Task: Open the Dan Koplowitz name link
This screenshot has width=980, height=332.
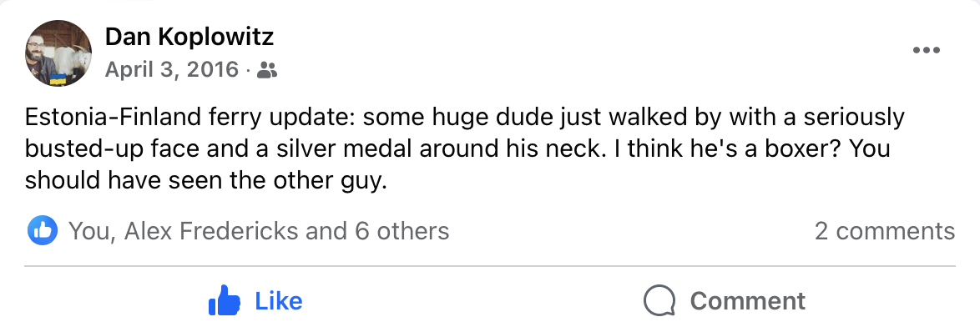Action: pos(189,38)
